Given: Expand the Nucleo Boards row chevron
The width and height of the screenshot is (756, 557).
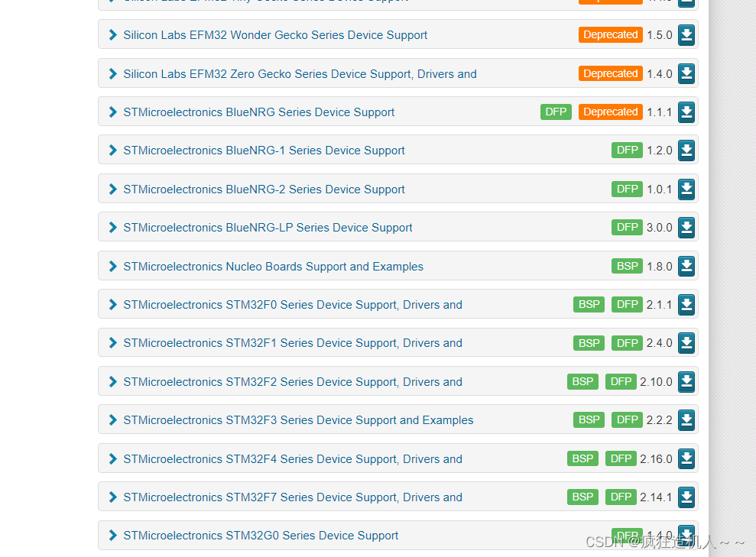Looking at the screenshot, I should 113,266.
